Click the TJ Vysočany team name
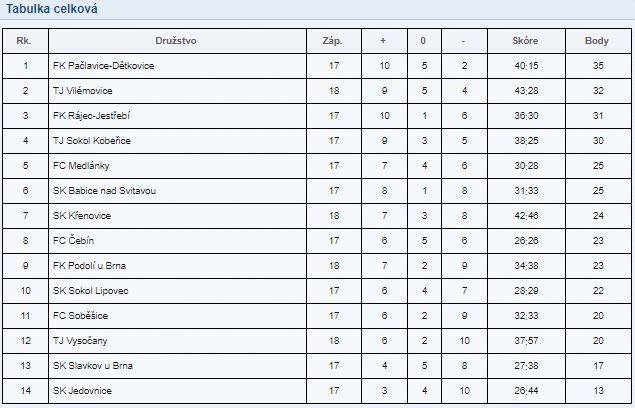The image size is (635, 408). (80, 341)
